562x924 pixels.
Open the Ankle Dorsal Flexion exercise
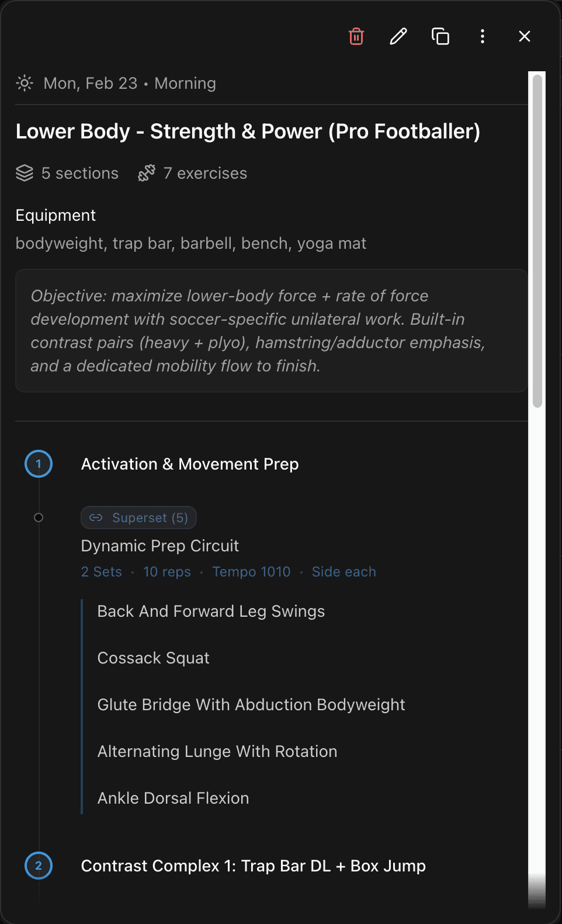173,798
